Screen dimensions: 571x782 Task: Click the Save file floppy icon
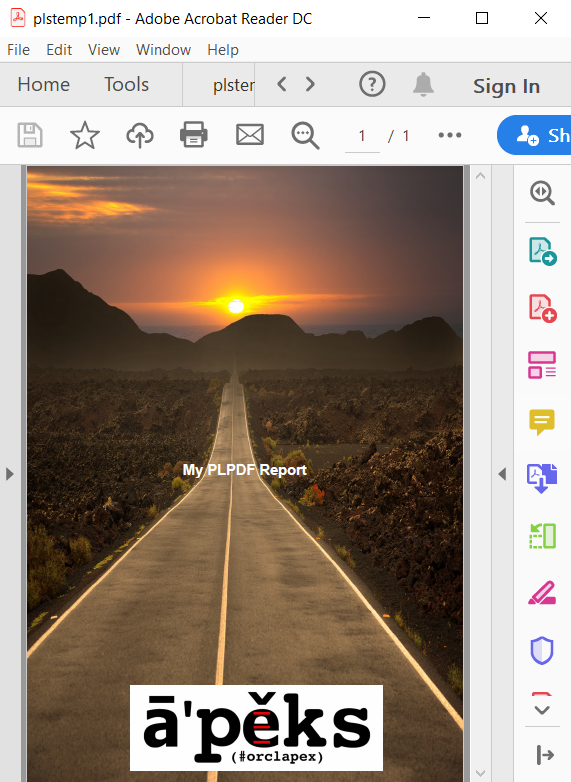coord(30,135)
